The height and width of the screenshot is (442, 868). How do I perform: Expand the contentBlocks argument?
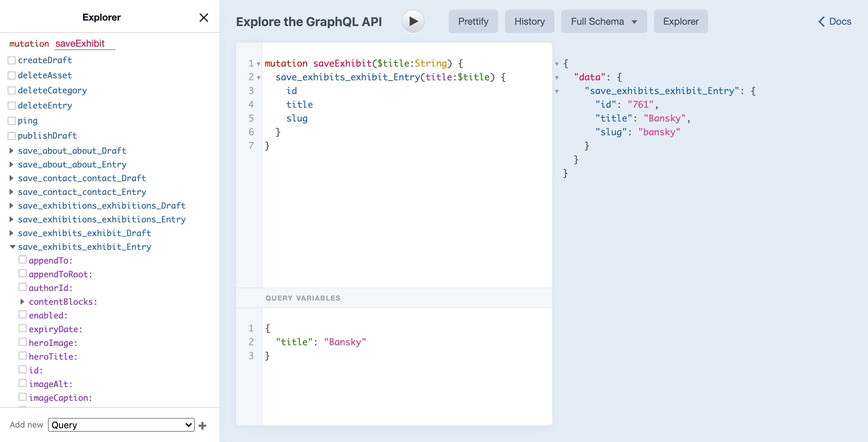[x=22, y=302]
